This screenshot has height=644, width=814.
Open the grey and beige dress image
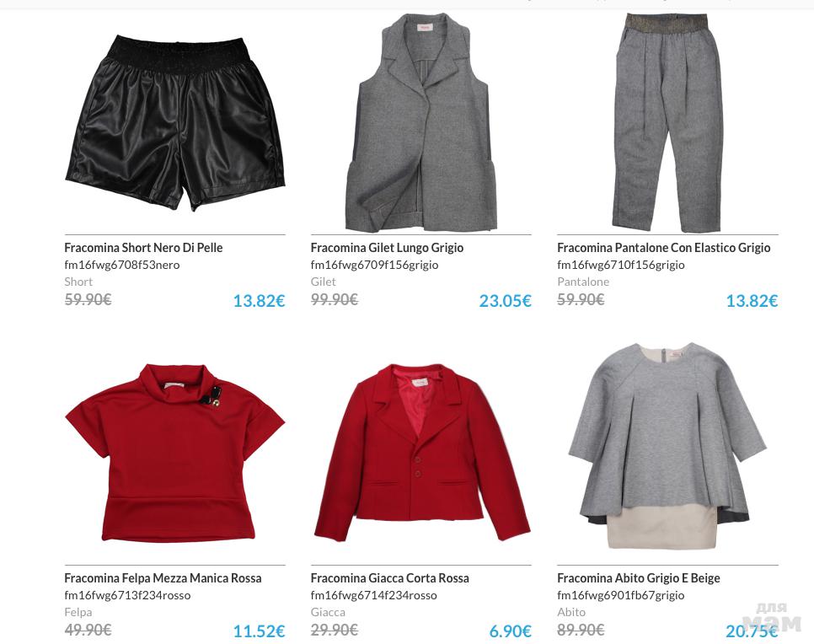667,446
